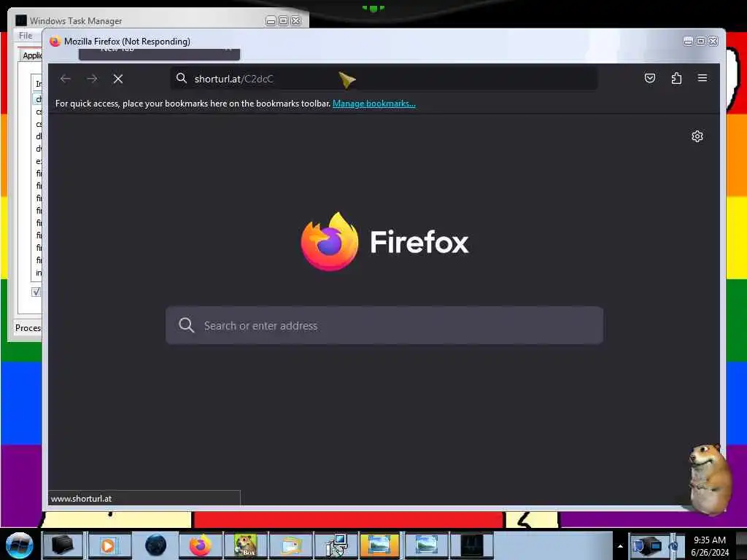Click the taskbar clock showing 9:35 AM
This screenshot has height=560, width=747.
[x=710, y=545]
